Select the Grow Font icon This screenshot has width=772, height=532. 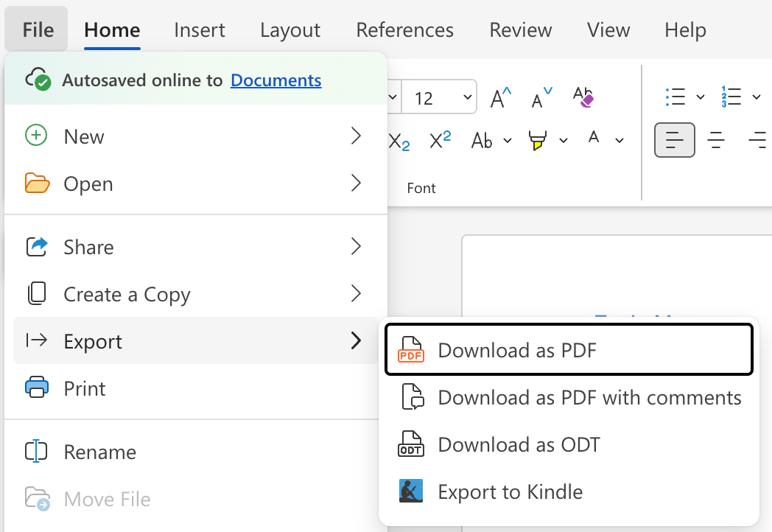(499, 97)
